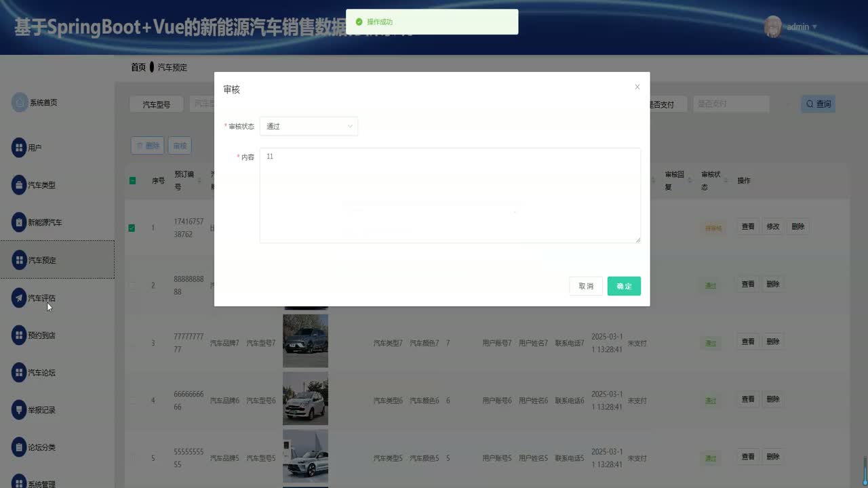The image size is (868, 488).
Task: Tick the checkbox for row 3
Action: tap(133, 343)
